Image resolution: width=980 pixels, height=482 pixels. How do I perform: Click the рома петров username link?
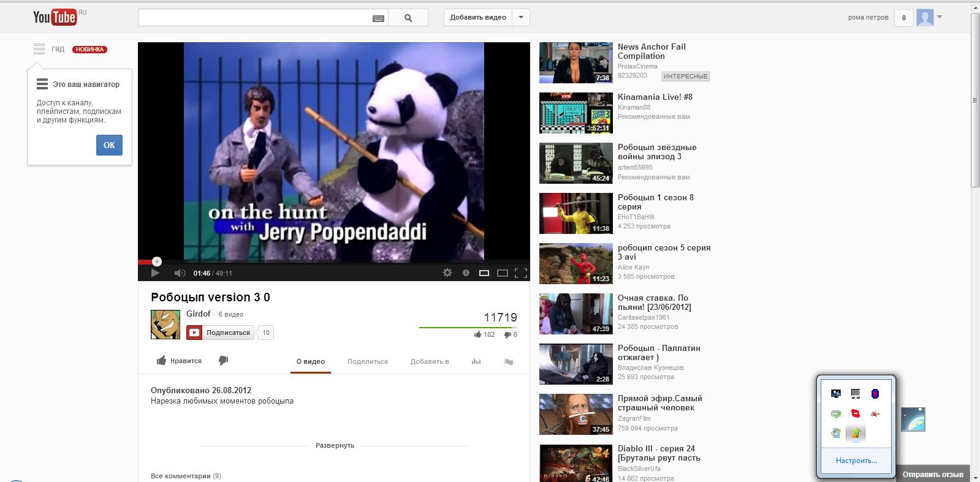(868, 17)
